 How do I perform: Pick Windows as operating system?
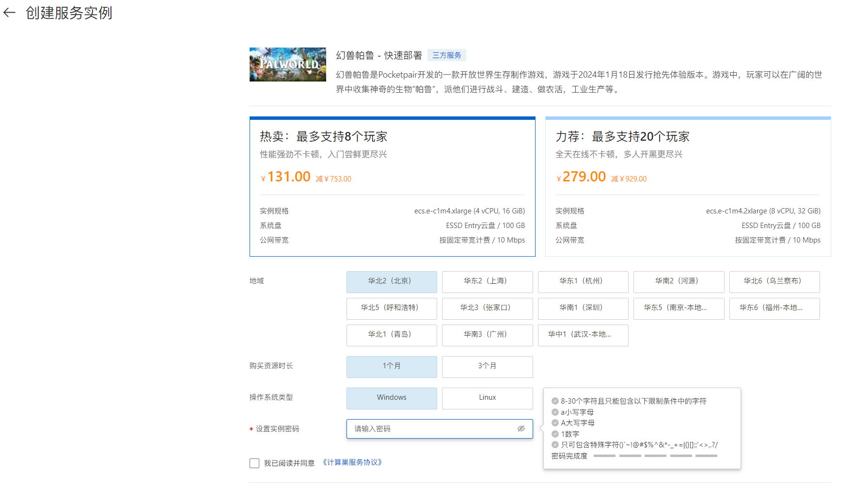(392, 398)
